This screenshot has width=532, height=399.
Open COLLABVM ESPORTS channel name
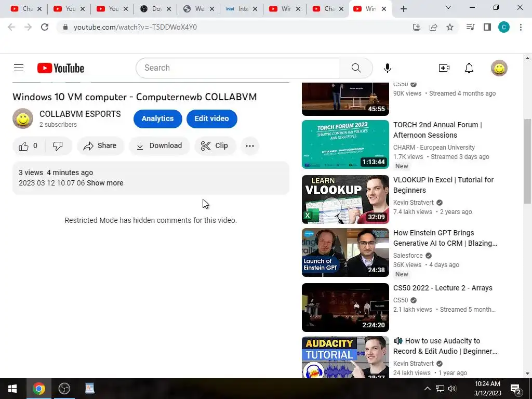[x=80, y=114]
